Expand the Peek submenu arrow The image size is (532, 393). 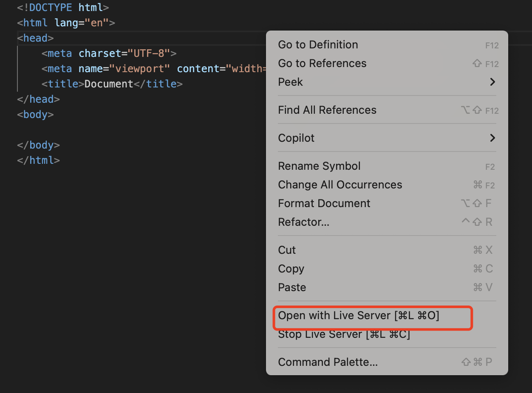pyautogui.click(x=492, y=82)
